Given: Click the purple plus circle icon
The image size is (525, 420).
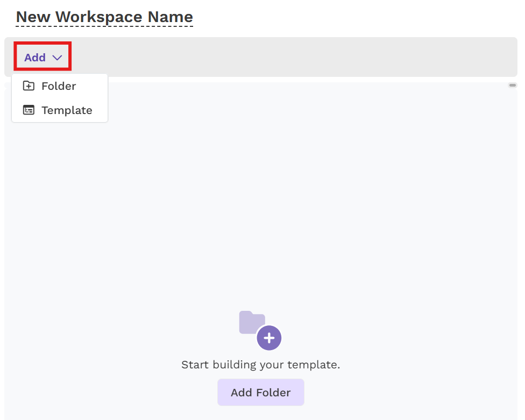Looking at the screenshot, I should tap(269, 338).
